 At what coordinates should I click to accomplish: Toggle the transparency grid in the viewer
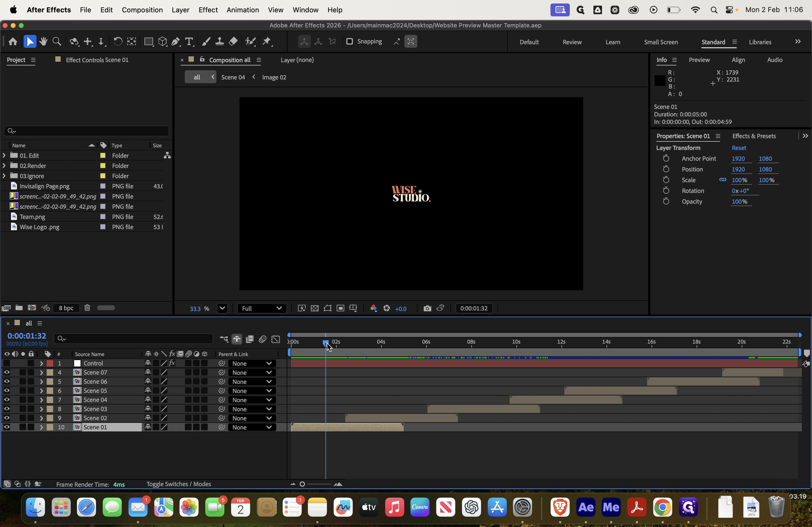(x=314, y=308)
